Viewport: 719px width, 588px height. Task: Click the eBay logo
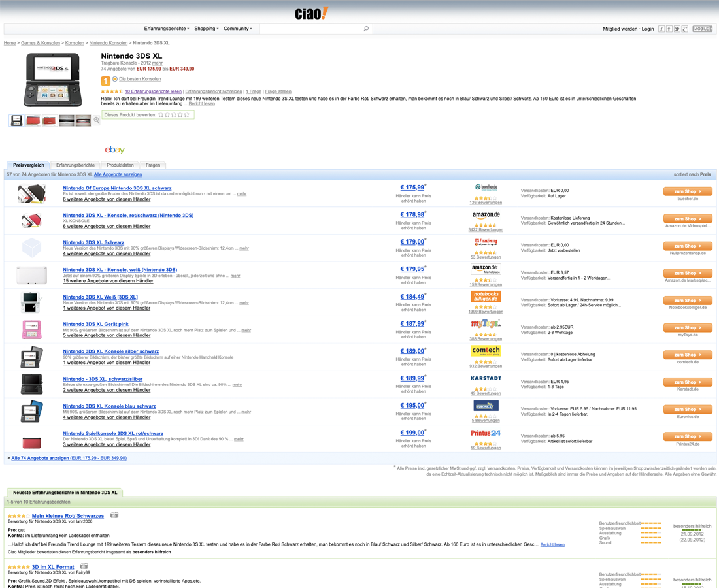[x=114, y=150]
